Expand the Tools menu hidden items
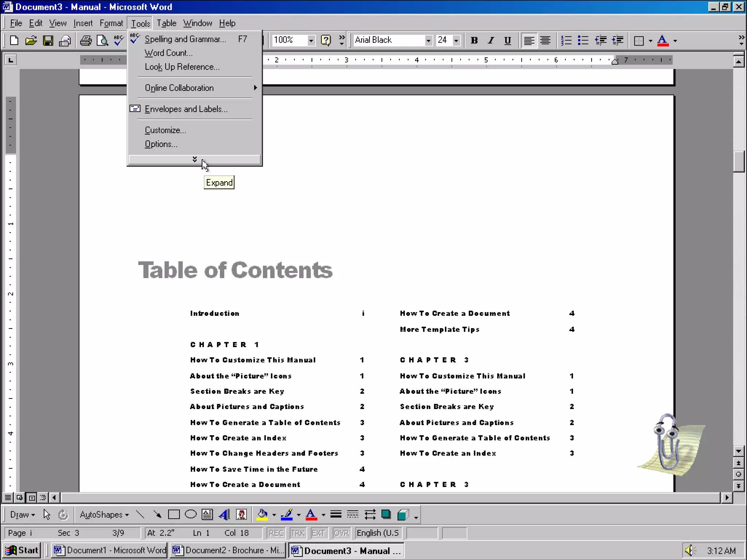Image resolution: width=747 pixels, height=560 pixels. tap(194, 160)
